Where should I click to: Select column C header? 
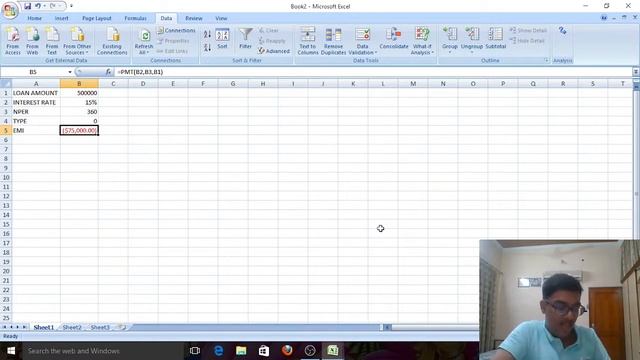113,84
